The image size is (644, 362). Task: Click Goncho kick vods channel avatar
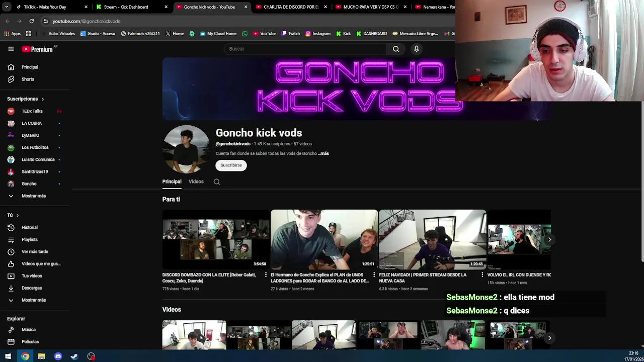click(x=186, y=149)
